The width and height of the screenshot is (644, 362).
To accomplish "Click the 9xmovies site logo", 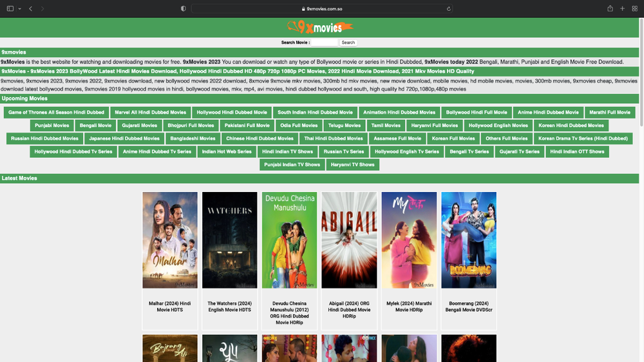I will (x=320, y=27).
